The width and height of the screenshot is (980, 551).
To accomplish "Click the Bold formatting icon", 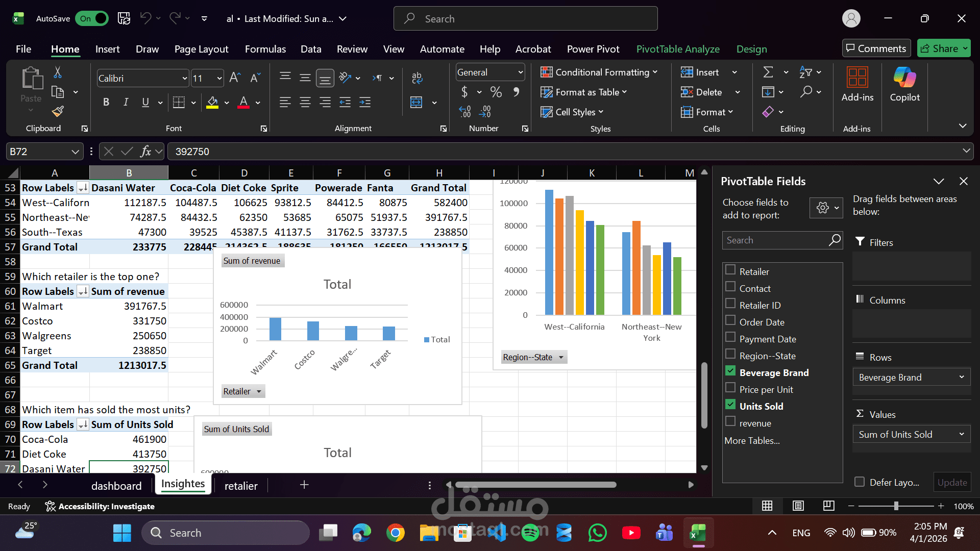I will [x=106, y=102].
